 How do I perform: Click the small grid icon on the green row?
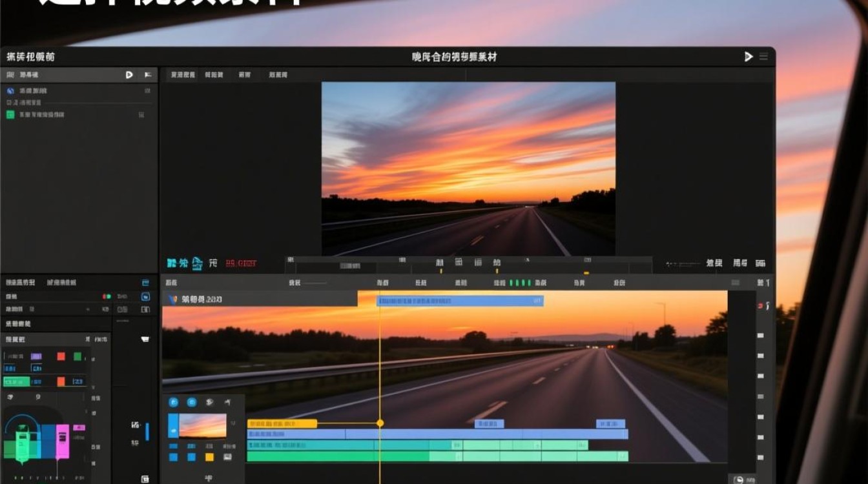point(141,115)
